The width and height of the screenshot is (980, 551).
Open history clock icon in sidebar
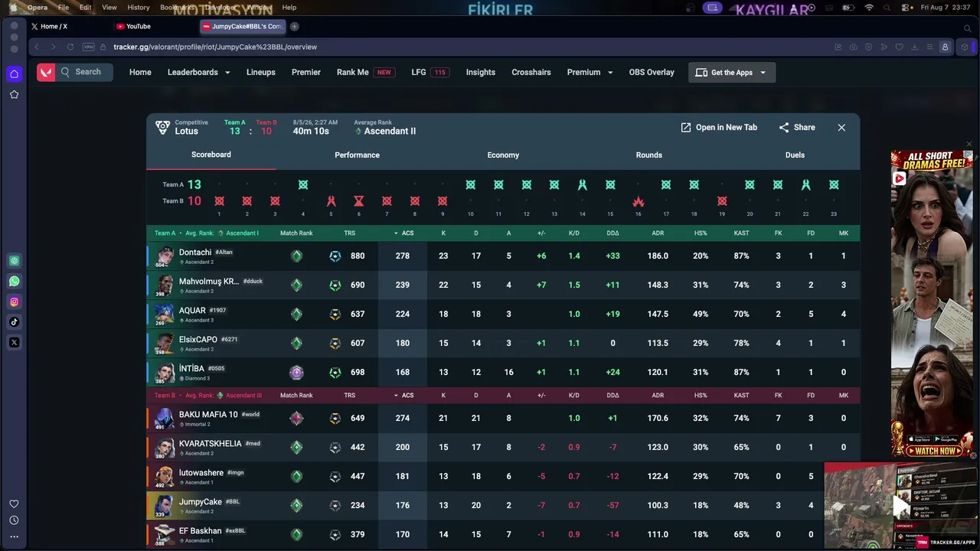[14, 520]
